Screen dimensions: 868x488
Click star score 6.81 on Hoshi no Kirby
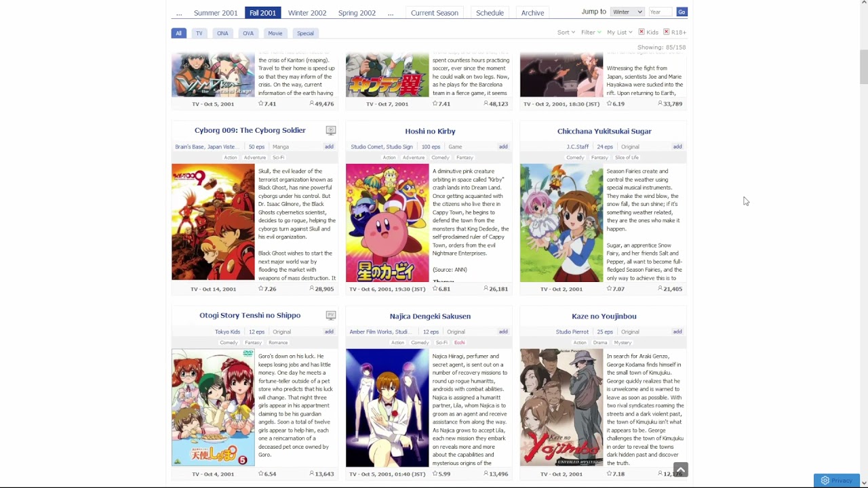[441, 289]
